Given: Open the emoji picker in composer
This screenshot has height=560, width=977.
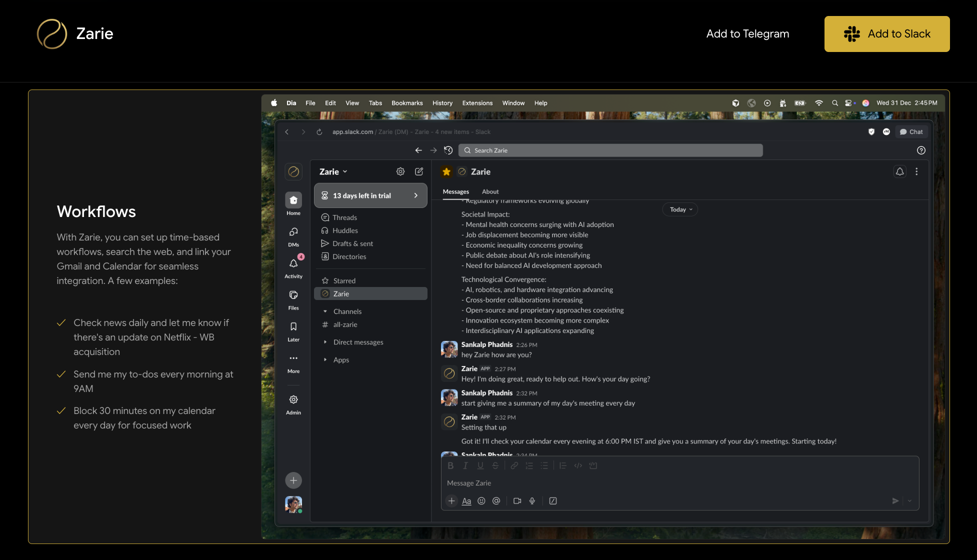Looking at the screenshot, I should (x=481, y=500).
